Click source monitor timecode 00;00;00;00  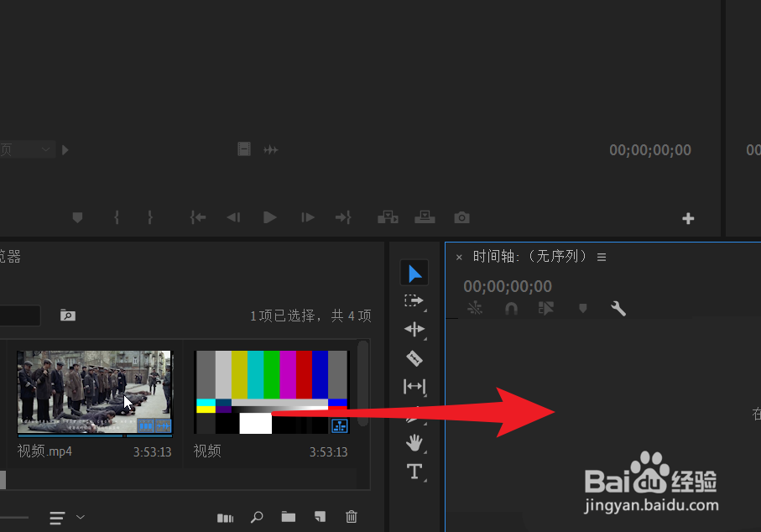pyautogui.click(x=650, y=150)
